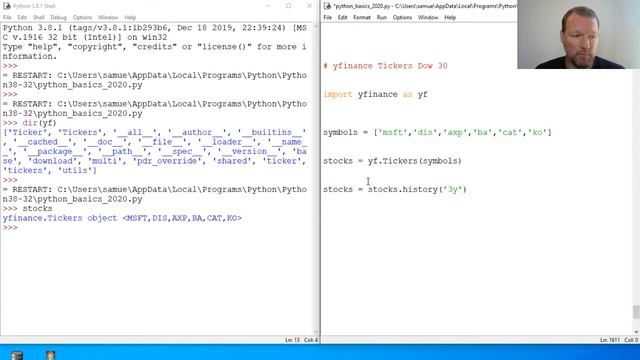
Task: Open Edit menu in Python Shell window
Action: (x=22, y=18)
